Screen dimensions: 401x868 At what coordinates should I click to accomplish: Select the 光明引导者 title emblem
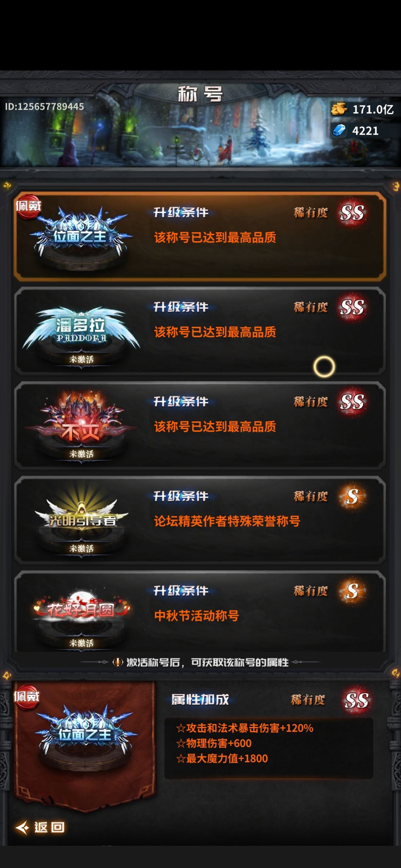tap(81, 517)
